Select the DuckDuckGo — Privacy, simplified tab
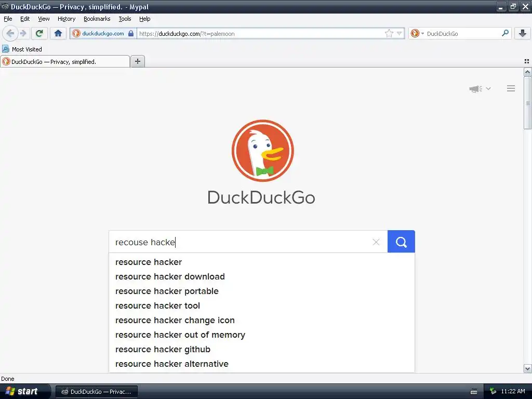This screenshot has height=399, width=532. click(x=65, y=61)
